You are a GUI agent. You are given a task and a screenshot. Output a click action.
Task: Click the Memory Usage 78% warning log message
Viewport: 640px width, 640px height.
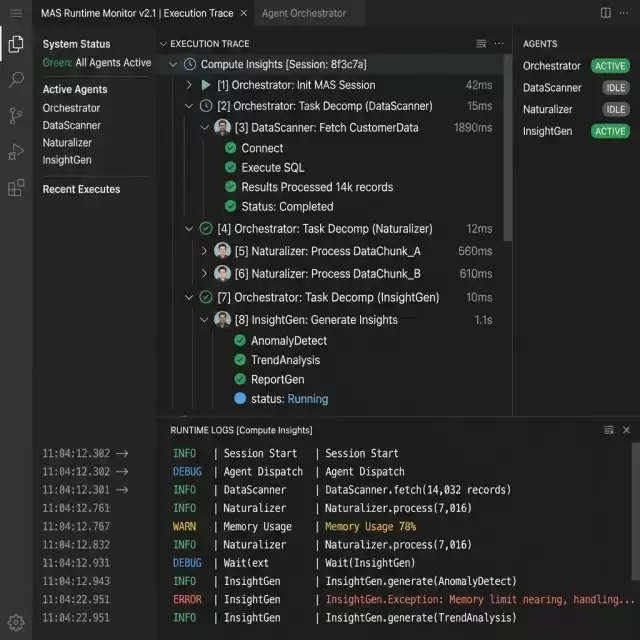tap(371, 526)
